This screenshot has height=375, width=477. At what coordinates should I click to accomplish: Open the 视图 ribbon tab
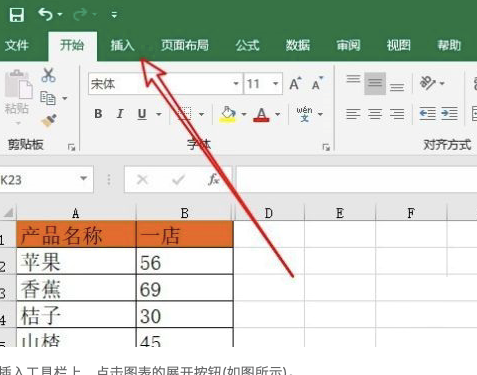point(398,45)
